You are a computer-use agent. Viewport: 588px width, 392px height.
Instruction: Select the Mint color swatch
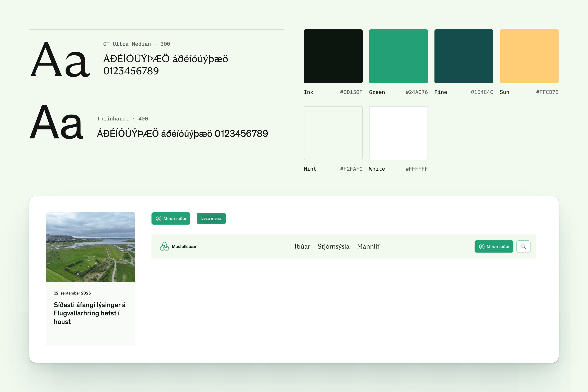click(333, 133)
